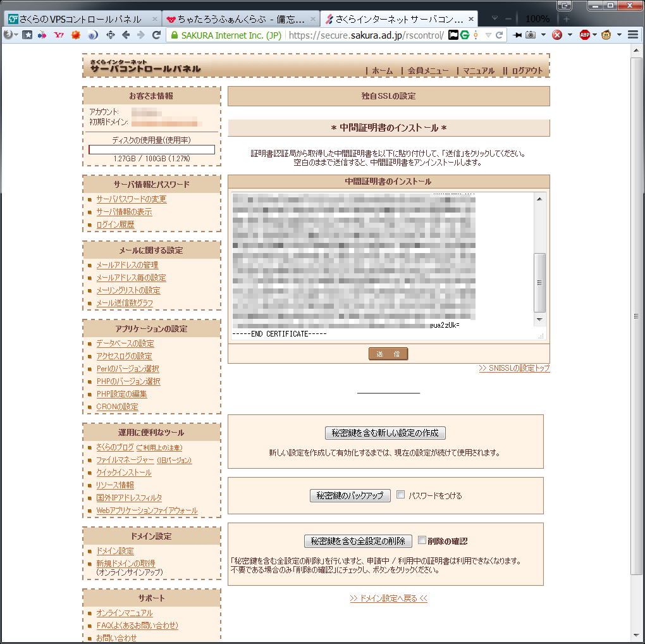Click the orange sun toolbar icon
This screenshot has height=644, width=645.
tap(75, 35)
